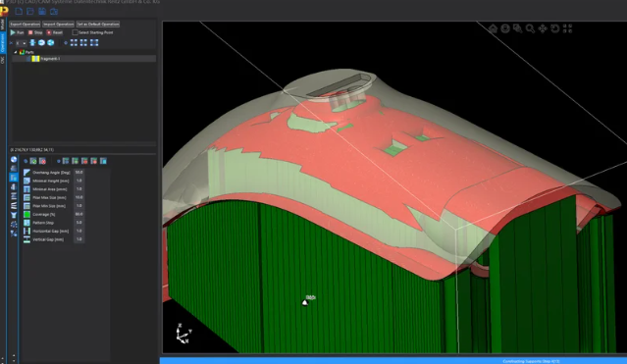
Task: Click the vertical align icon beside the dropdown
Action: point(32,42)
